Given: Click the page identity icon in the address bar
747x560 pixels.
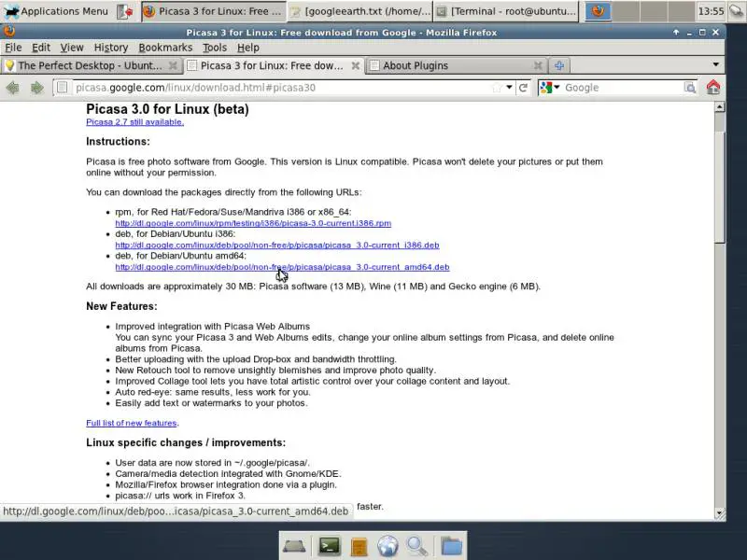Looking at the screenshot, I should click(62, 88).
